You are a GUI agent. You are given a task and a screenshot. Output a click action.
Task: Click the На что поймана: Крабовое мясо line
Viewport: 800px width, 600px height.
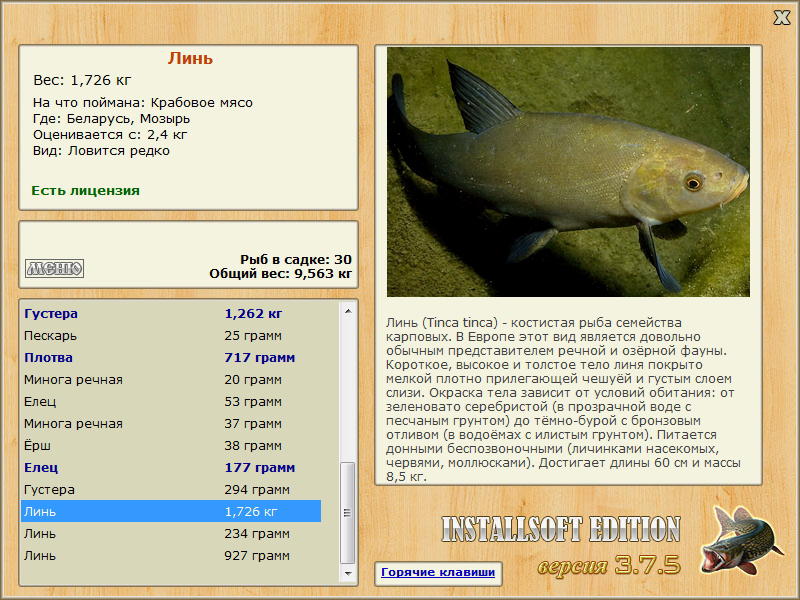(x=143, y=103)
